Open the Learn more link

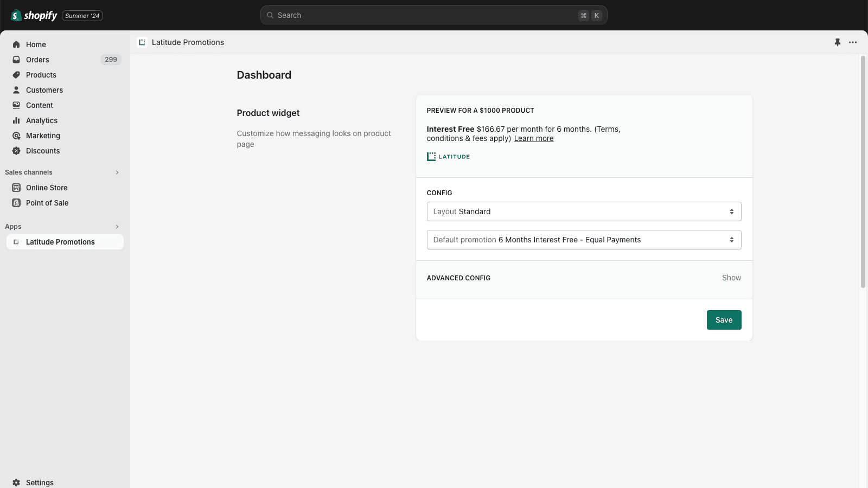tap(533, 138)
